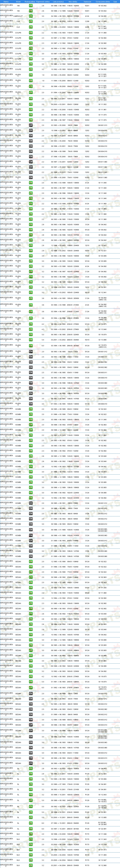Select engine code OM 601.913 cell
This screenshot has height=868, width=120.
[x=103, y=125]
